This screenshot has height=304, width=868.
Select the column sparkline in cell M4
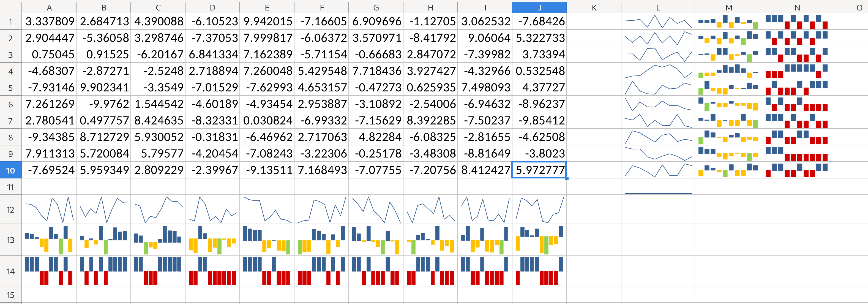(x=728, y=71)
